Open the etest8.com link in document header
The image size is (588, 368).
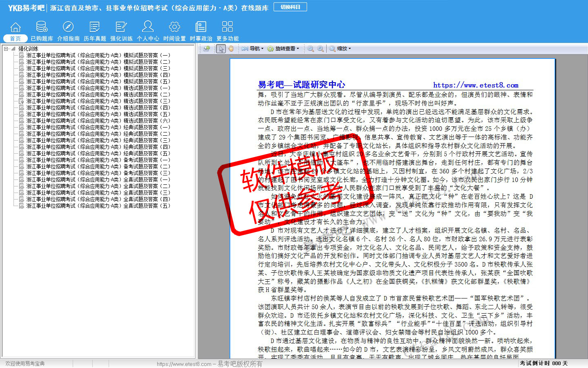(x=476, y=85)
